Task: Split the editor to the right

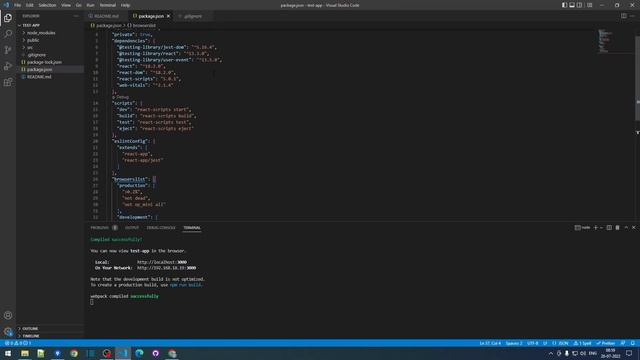Action: [624, 16]
